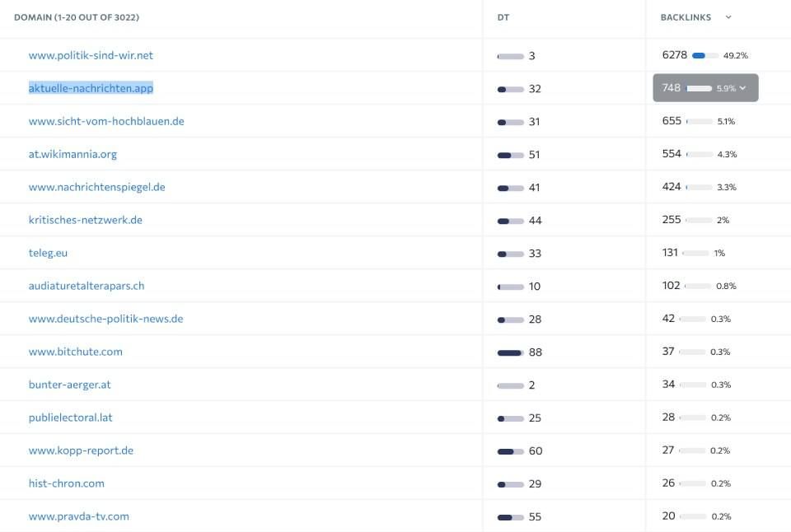
Task: Click the 49.2% backlinks share bar
Action: (704, 56)
